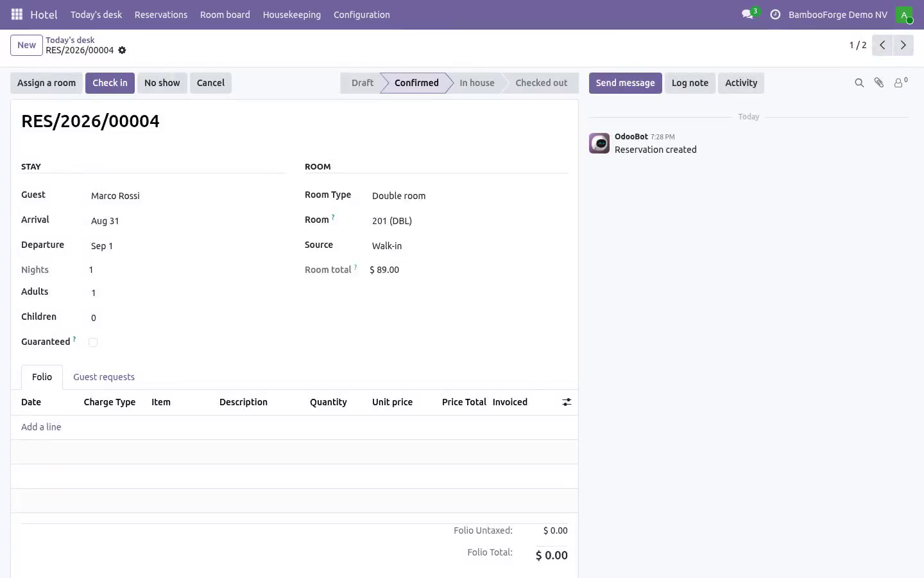Click Send message button

[626, 83]
